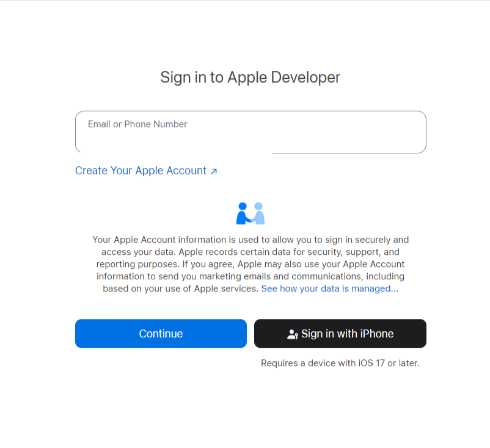Click the 'Your Apple Account information' opening line

250,240
